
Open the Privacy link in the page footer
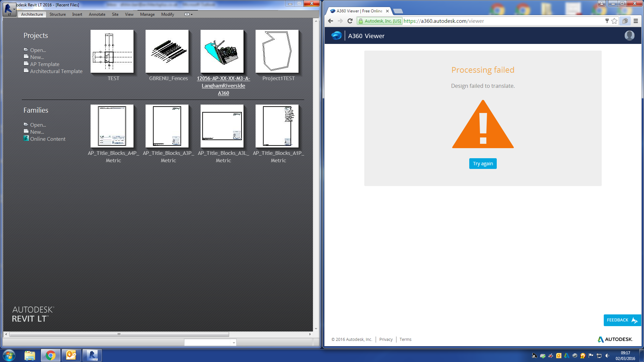[x=386, y=339]
